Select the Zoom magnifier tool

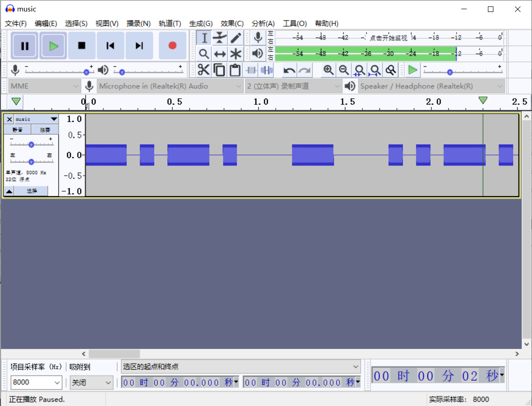tap(204, 54)
